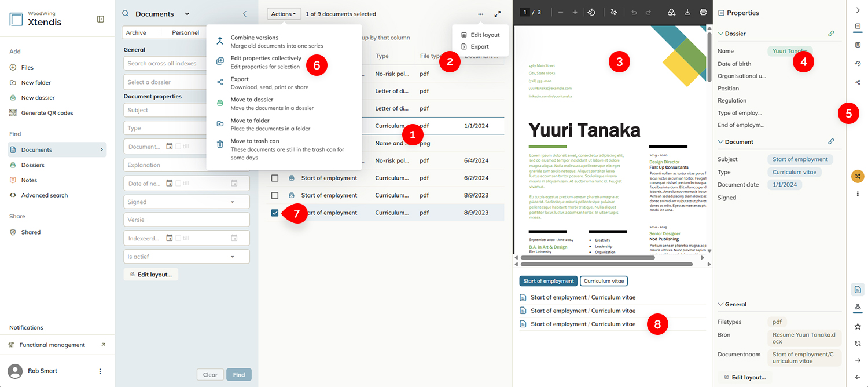Click the 'Search across all indexes' field
Image resolution: width=868 pixels, height=387 pixels.
click(x=165, y=64)
